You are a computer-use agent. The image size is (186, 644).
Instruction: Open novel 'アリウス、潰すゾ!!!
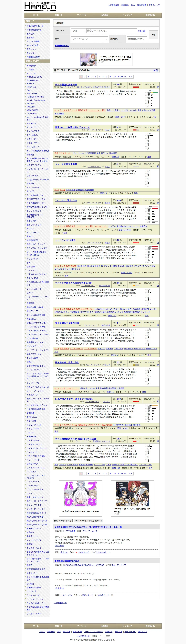coord(66,200)
